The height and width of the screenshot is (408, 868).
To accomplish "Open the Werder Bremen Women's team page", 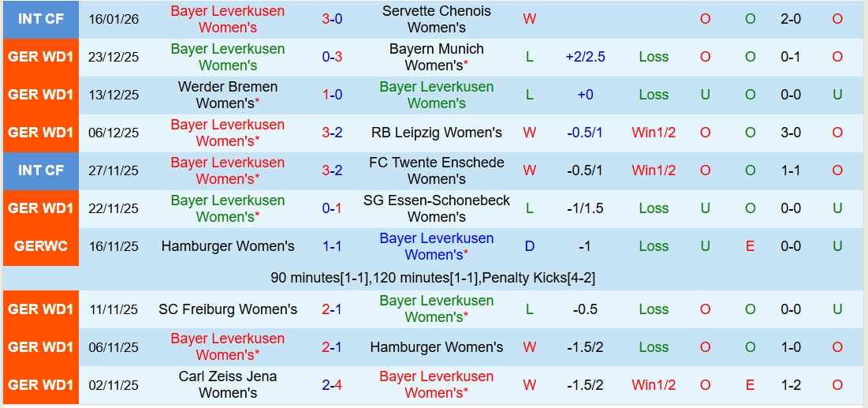I will click(x=227, y=95).
